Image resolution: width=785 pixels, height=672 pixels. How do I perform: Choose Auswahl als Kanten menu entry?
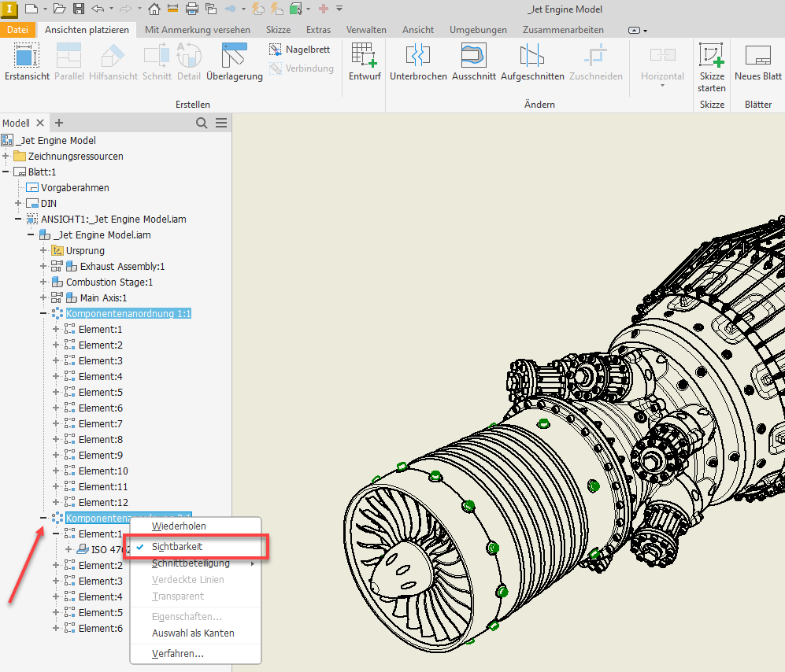click(193, 633)
